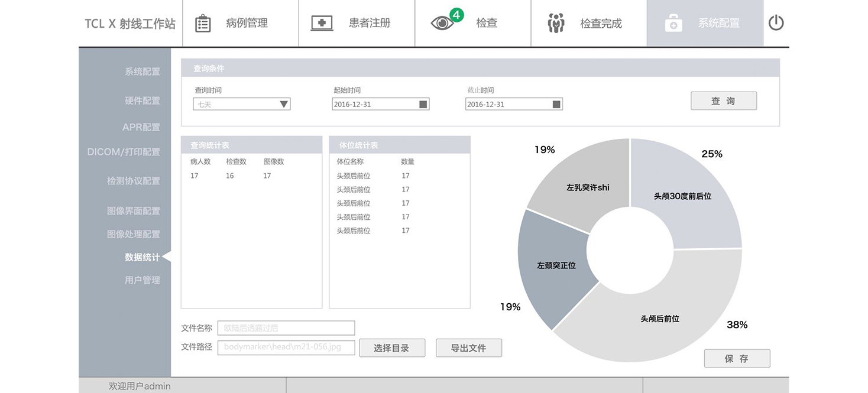868x393 pixels.
Task: Click the 保 存 button below the chart
Action: [737, 358]
